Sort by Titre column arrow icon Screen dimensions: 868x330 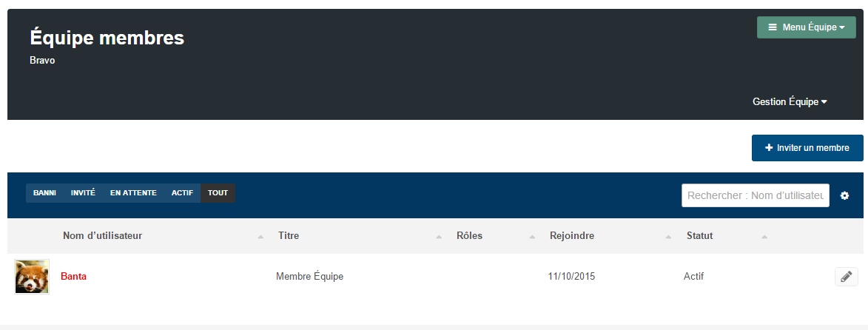click(439, 237)
